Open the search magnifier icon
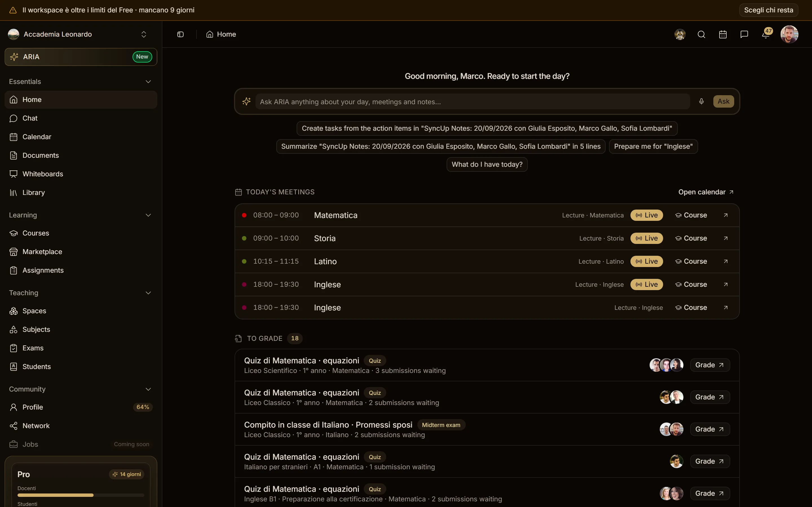 click(701, 34)
